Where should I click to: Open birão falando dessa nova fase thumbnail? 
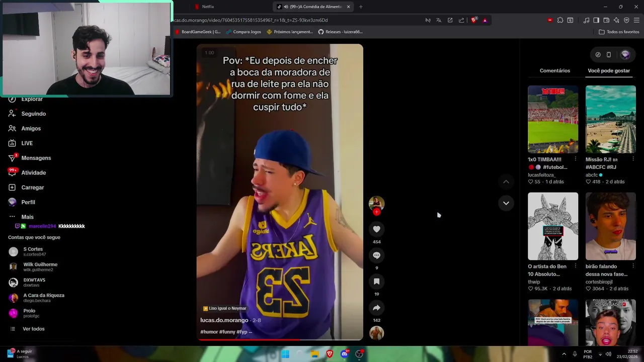pos(611,226)
